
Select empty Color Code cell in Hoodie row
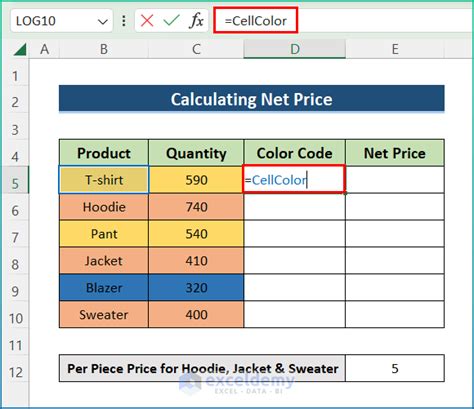[x=295, y=207]
